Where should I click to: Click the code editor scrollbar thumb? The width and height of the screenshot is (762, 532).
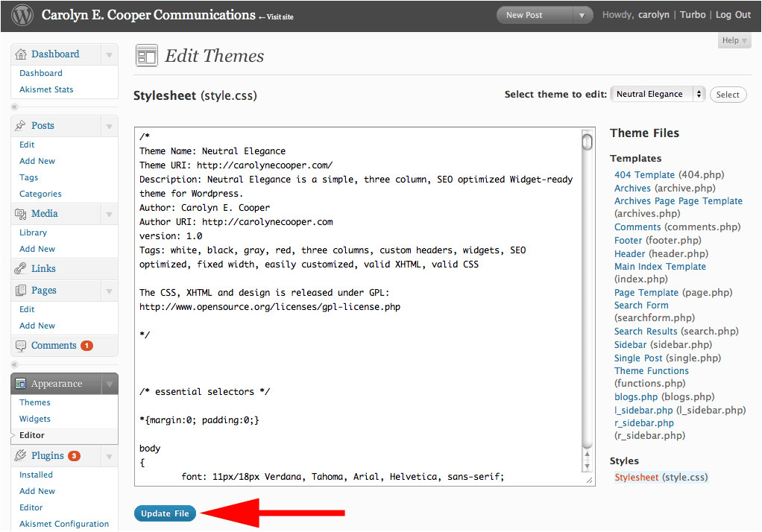click(x=587, y=142)
